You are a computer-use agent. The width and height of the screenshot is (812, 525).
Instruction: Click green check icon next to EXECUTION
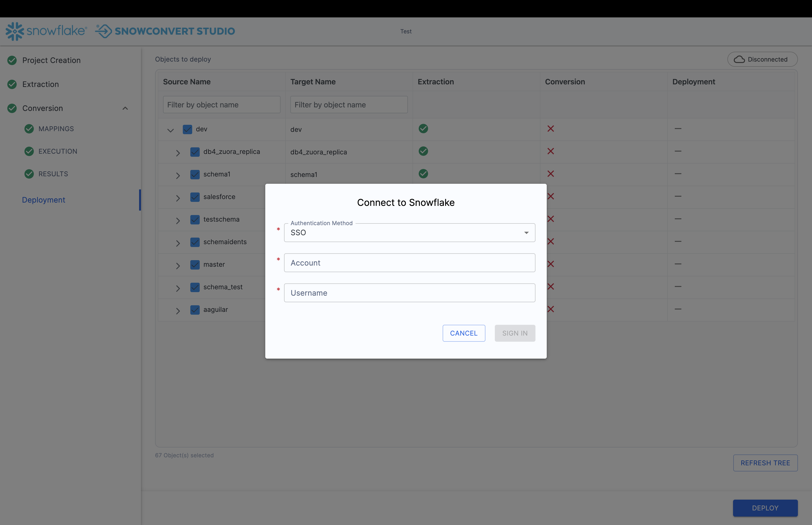(x=29, y=151)
